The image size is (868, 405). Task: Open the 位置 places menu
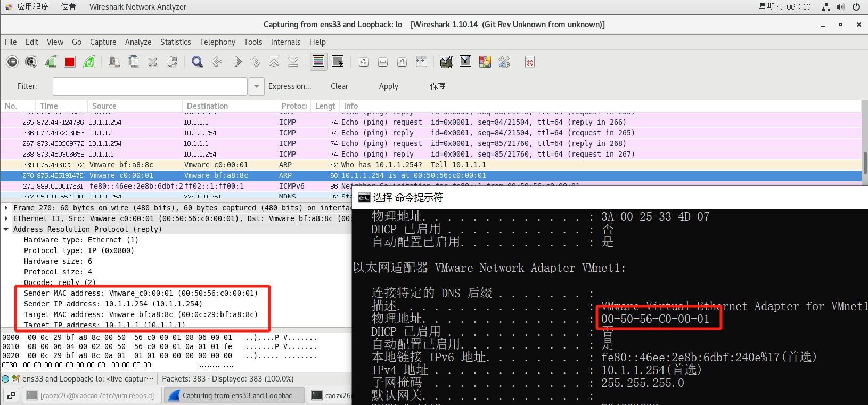click(68, 7)
